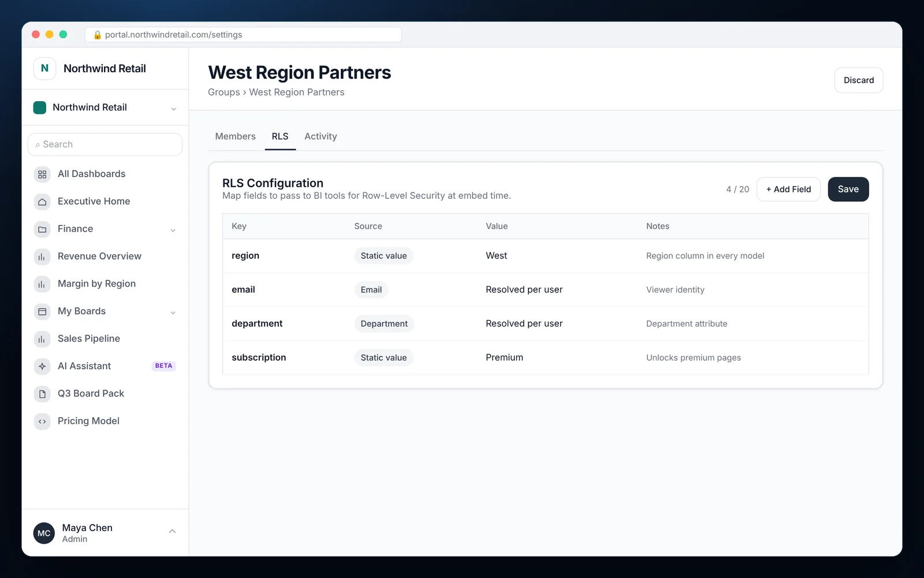Click the Email source badge
Screen dimensions: 924x578
pyautogui.click(x=371, y=290)
